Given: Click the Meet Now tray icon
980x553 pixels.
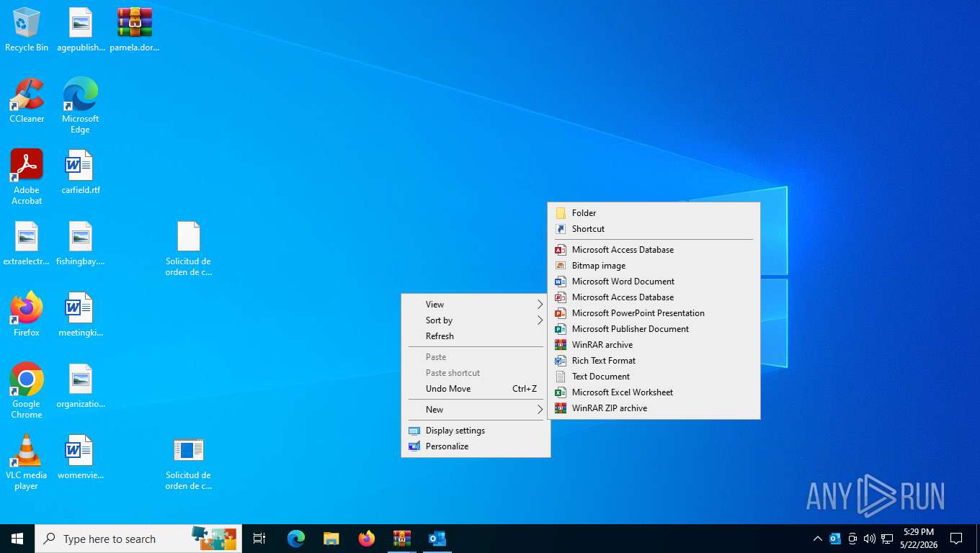Looking at the screenshot, I should [x=852, y=539].
